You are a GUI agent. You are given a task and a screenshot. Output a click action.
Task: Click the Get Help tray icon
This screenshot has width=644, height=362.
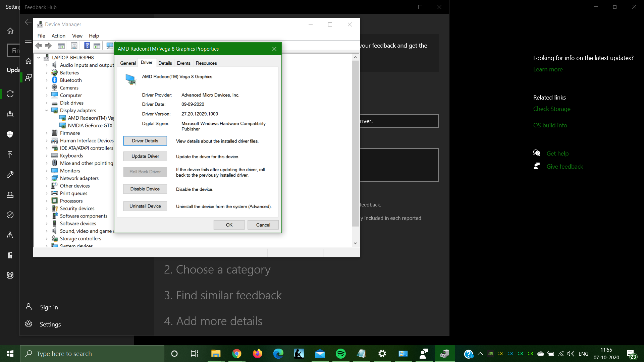coord(469,354)
